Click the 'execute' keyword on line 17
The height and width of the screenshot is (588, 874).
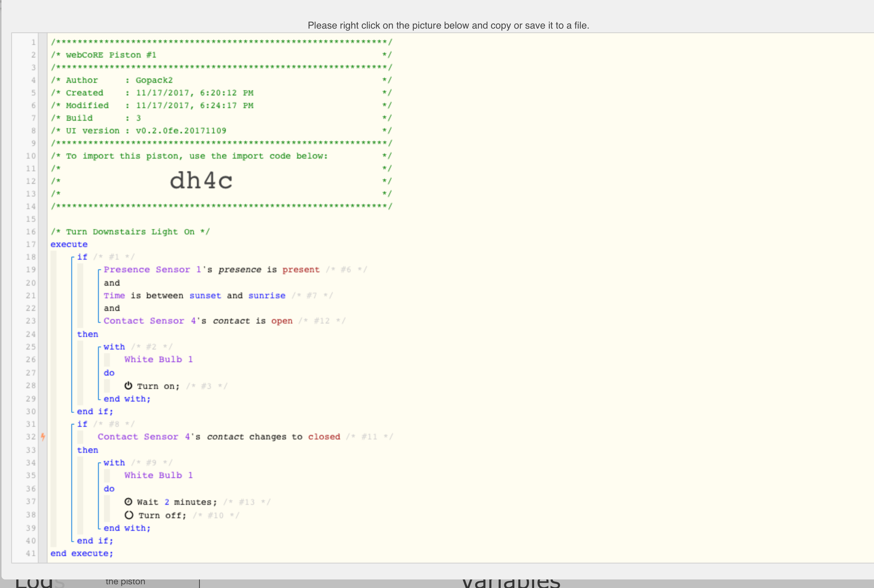(69, 244)
